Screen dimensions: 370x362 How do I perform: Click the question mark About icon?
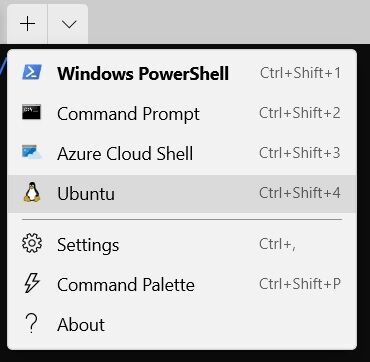(31, 323)
